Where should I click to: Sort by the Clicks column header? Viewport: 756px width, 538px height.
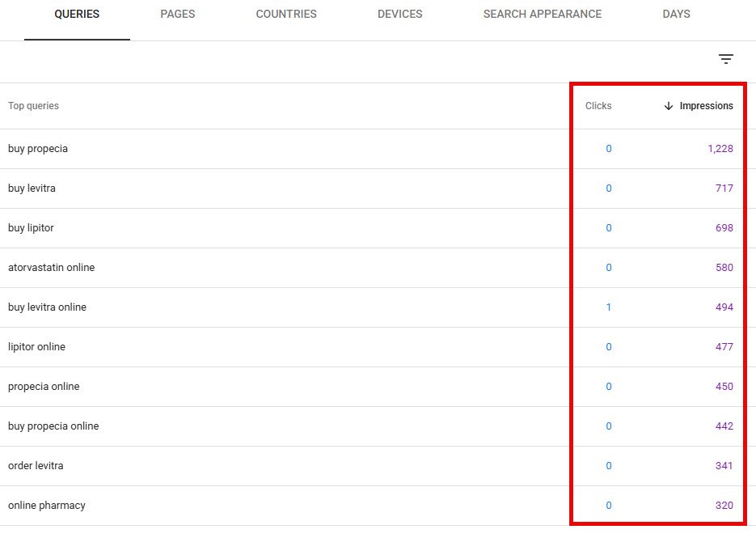598,106
